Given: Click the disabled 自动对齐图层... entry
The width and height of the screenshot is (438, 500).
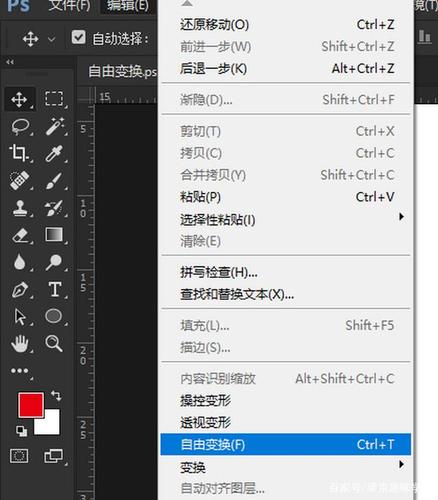Looking at the screenshot, I should coord(286,489).
